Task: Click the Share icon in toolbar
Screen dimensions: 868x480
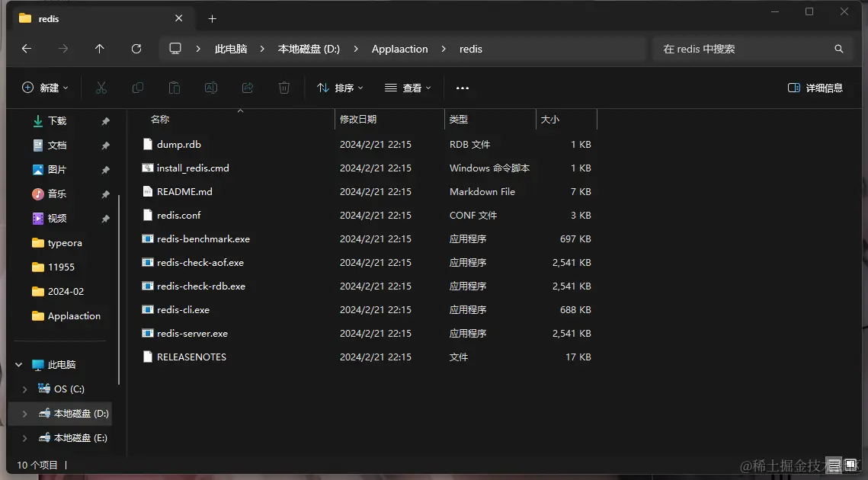Action: tap(248, 88)
